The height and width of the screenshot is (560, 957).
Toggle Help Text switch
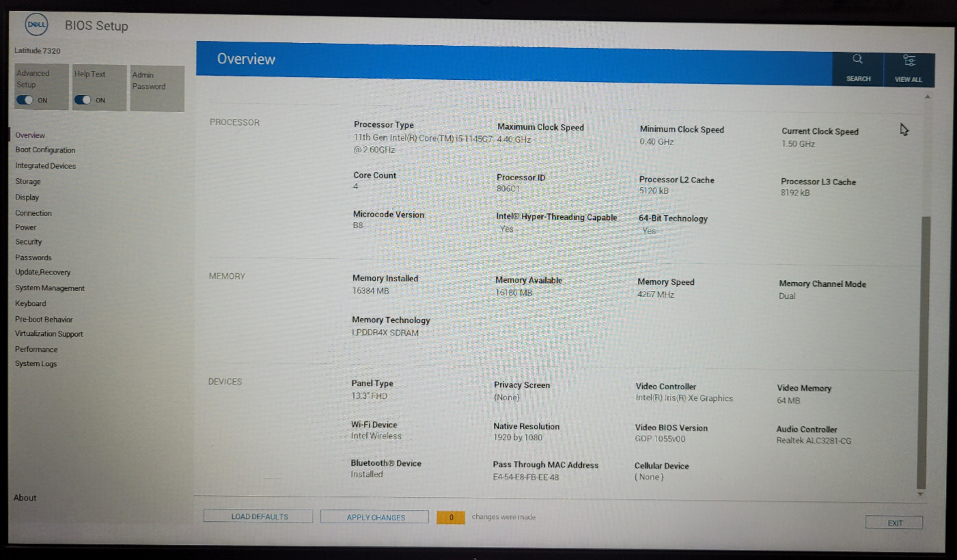point(83,100)
